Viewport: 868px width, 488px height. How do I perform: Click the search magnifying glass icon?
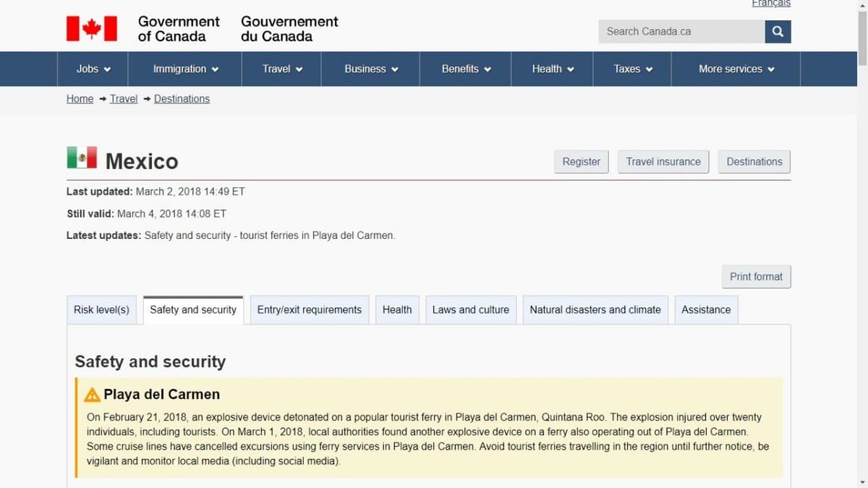[778, 31]
